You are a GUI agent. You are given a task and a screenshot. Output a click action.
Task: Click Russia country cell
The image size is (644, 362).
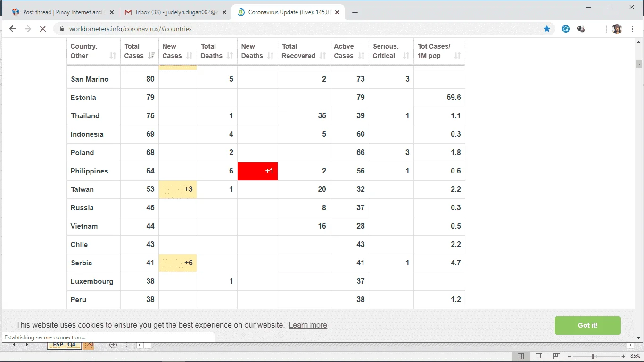click(x=93, y=208)
